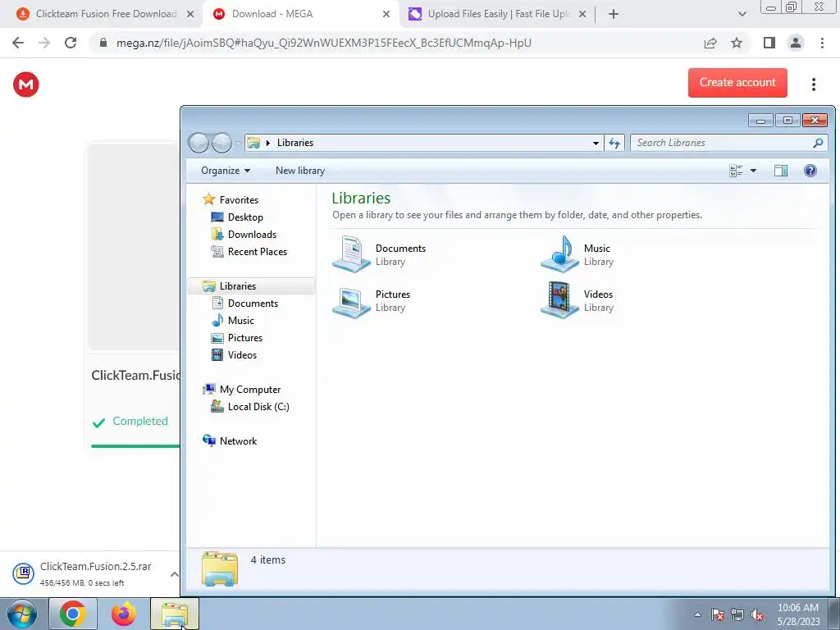Open a new Chrome tab
This screenshot has width=840, height=630.
click(x=614, y=15)
